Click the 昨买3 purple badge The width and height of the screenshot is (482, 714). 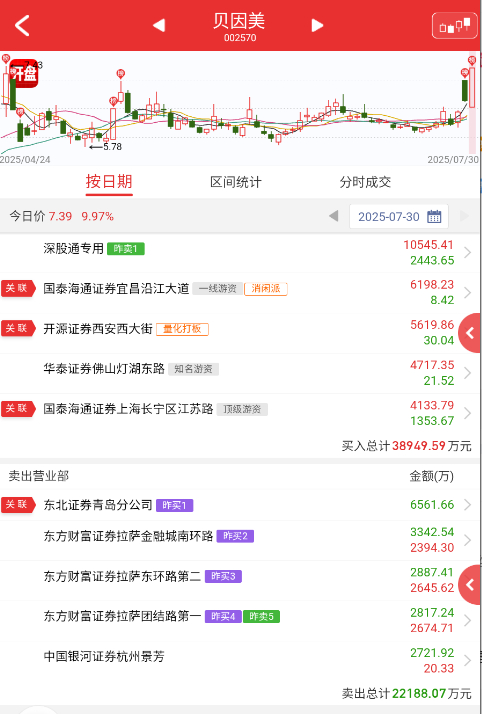(223, 576)
